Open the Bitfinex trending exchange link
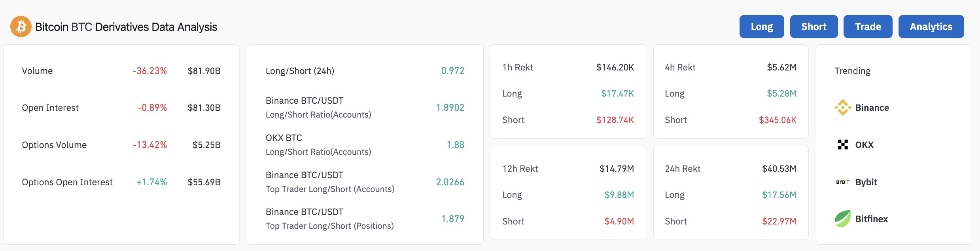The height and width of the screenshot is (251, 980). [x=871, y=219]
